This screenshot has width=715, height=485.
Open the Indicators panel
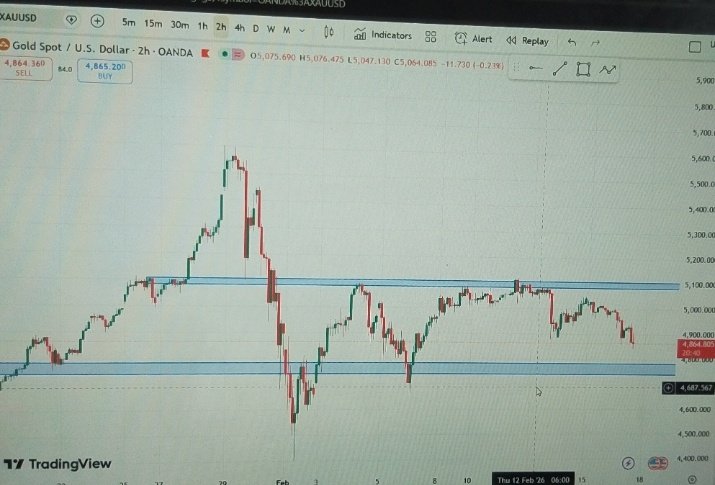(x=383, y=35)
